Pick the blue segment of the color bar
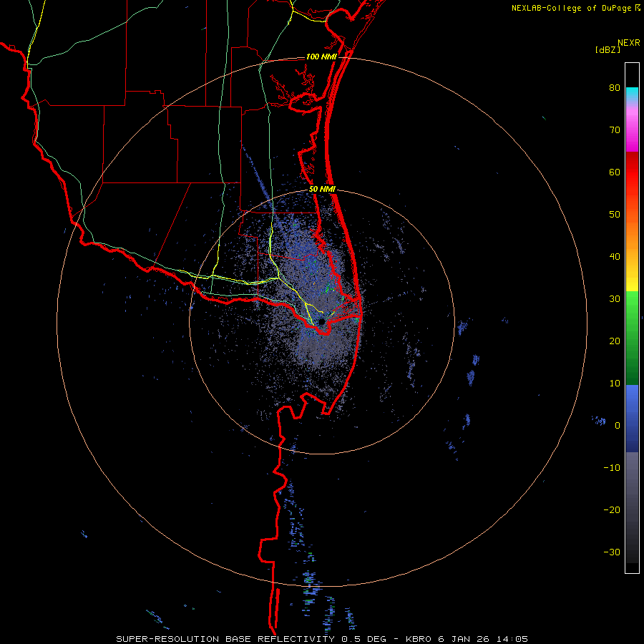Viewport: 644px width, 644px height. point(632,418)
